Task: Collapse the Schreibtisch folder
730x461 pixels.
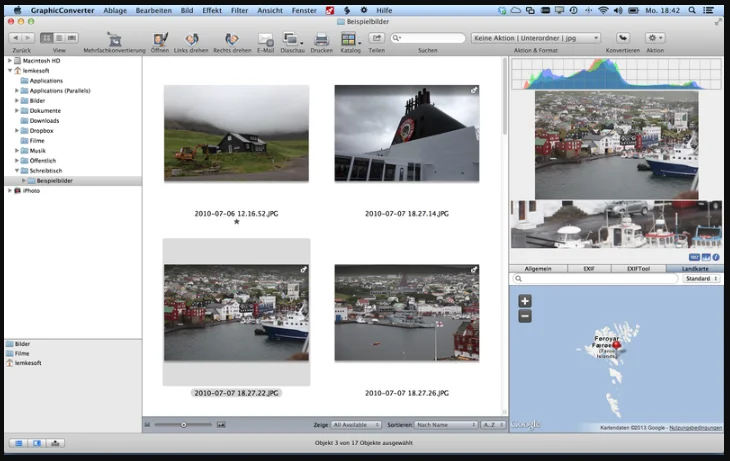Action: pos(17,171)
